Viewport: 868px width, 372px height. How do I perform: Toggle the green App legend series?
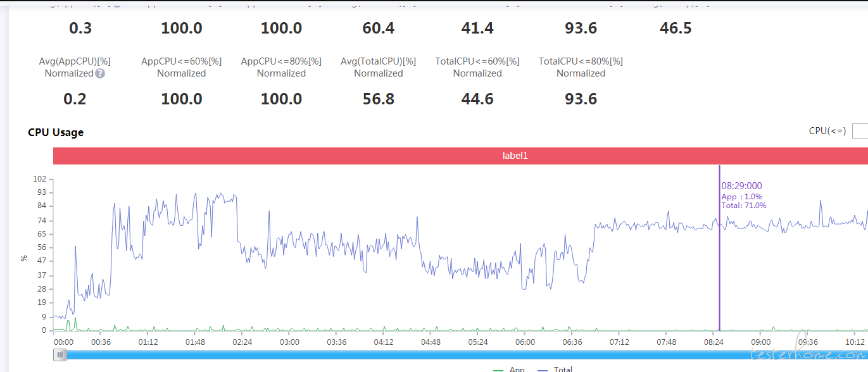pos(509,369)
